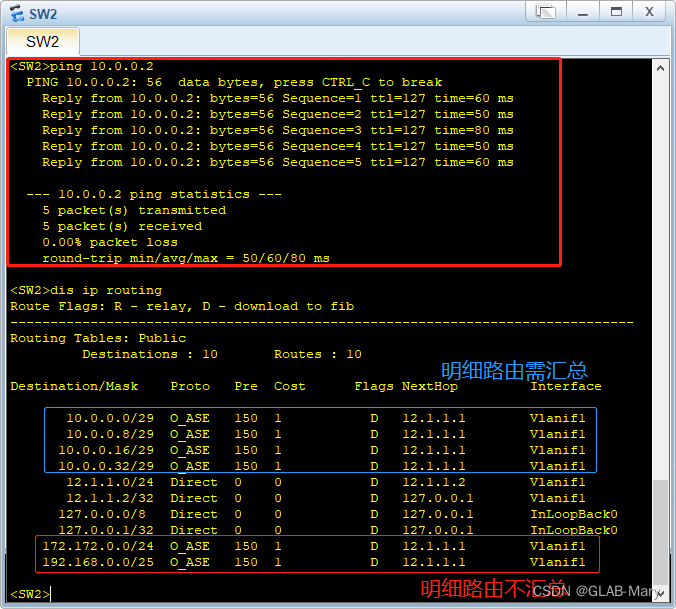The image size is (676, 609).
Task: Click the 12.1.1.2/32 Direct route
Action: coord(325,498)
